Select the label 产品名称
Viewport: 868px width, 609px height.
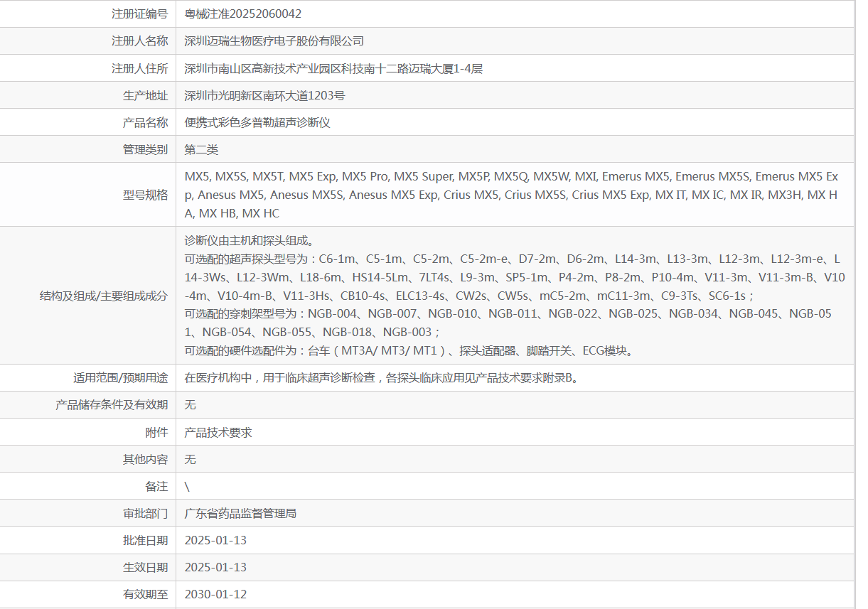146,122
